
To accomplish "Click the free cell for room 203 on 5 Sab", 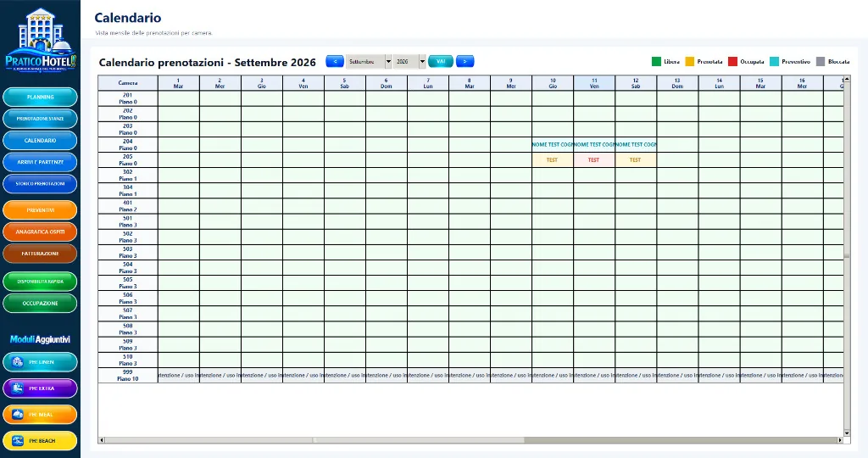I will [x=345, y=129].
